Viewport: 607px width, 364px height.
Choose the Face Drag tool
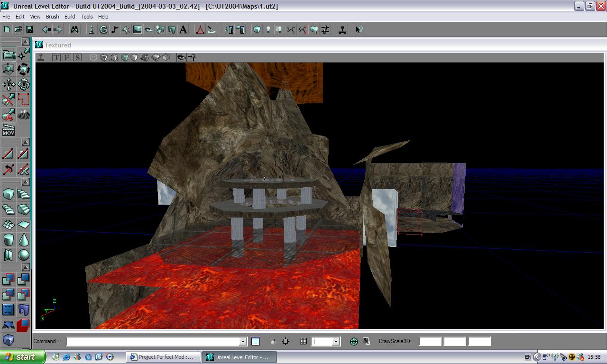click(9, 115)
